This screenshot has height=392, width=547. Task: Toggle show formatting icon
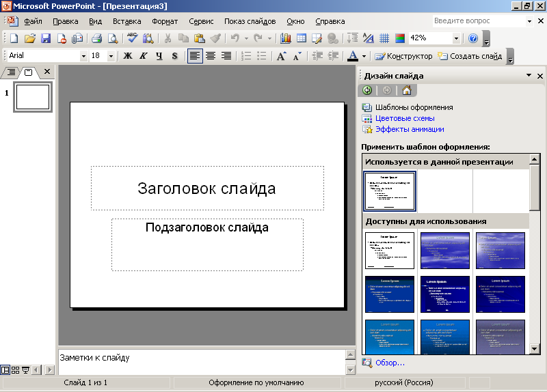(369, 38)
